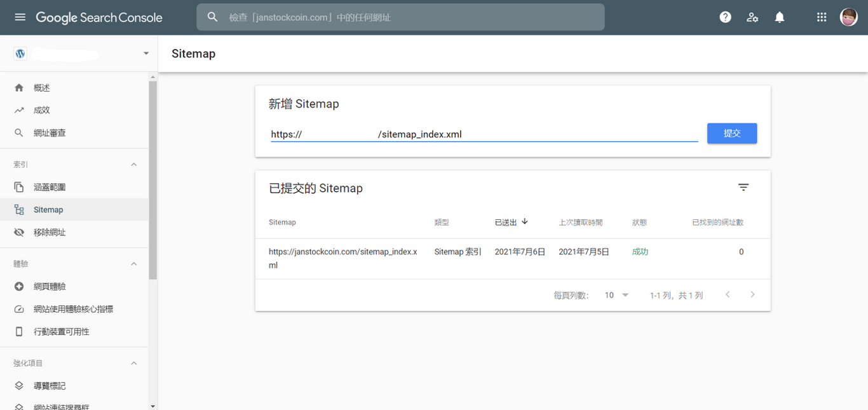Screen dimensions: 868x410
Task: Open the user and permissions settings icon
Action: click(752, 17)
